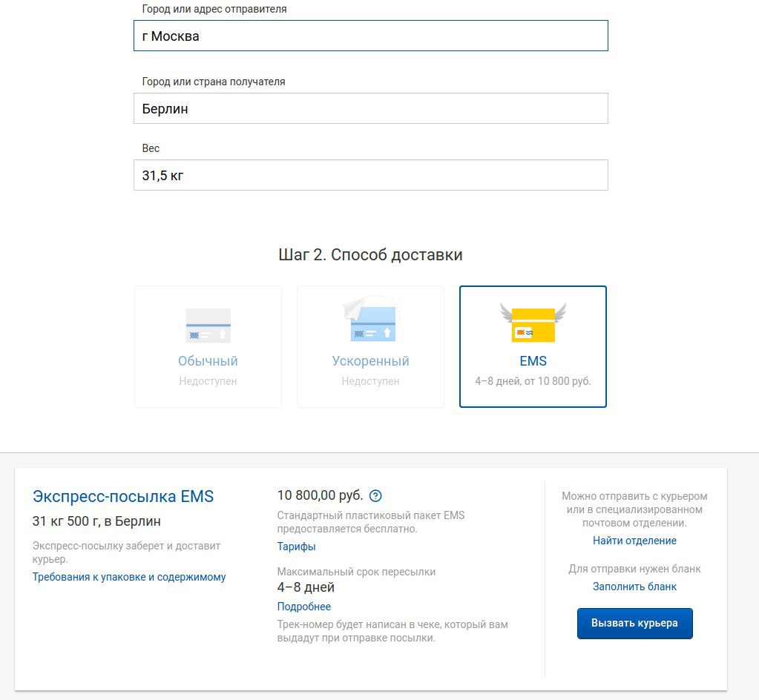This screenshot has height=700, width=759.
Task: Open the Заполнить бланк link
Action: pyautogui.click(x=634, y=587)
